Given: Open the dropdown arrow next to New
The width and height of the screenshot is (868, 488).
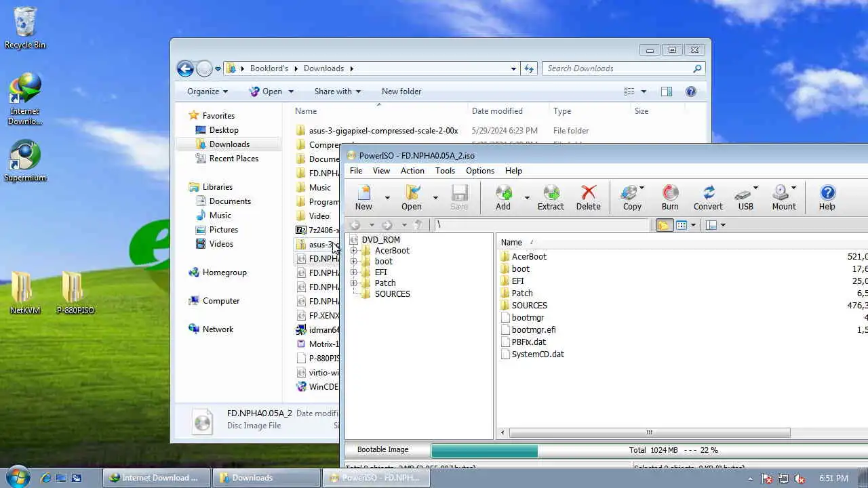Looking at the screenshot, I should [x=387, y=198].
